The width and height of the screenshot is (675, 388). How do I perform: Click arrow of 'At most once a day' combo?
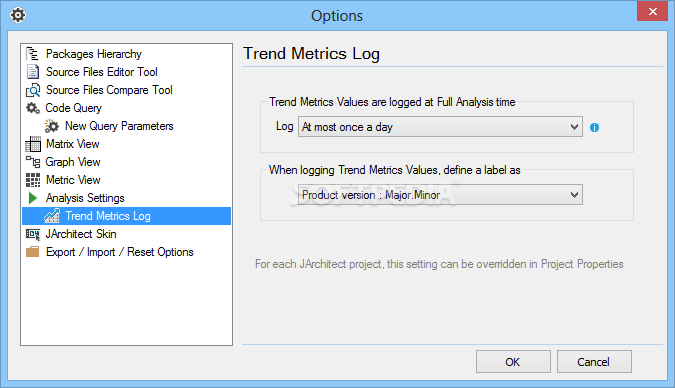coord(574,127)
